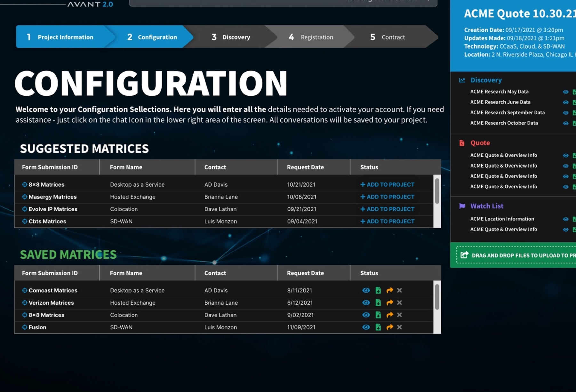This screenshot has width=576, height=392.
Task: Go to step 4 Registration
Action: [311, 37]
